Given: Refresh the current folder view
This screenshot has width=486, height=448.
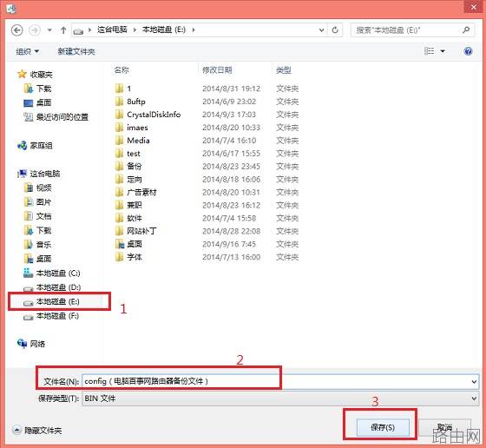Looking at the screenshot, I should tap(335, 30).
